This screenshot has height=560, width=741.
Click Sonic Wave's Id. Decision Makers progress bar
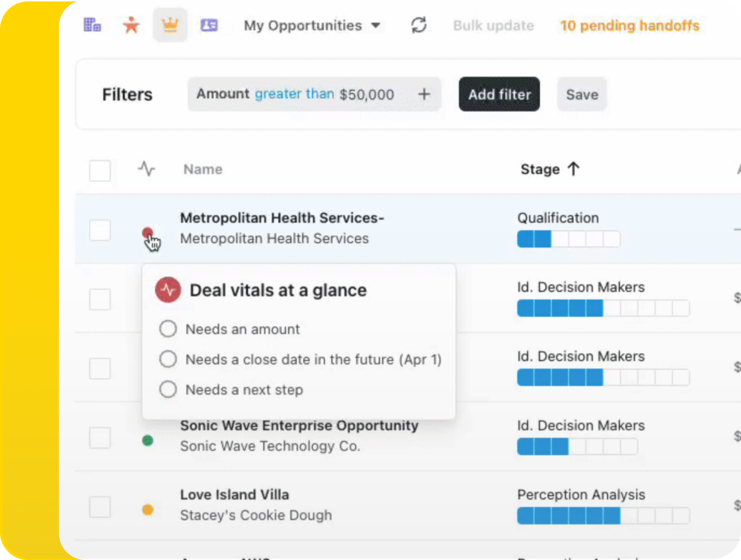tap(577, 447)
